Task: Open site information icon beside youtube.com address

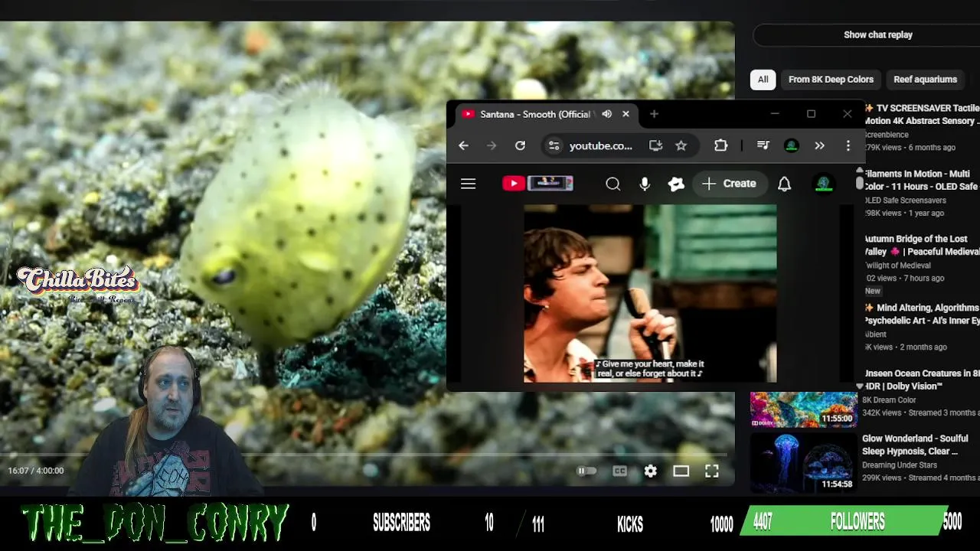Action: 554,145
